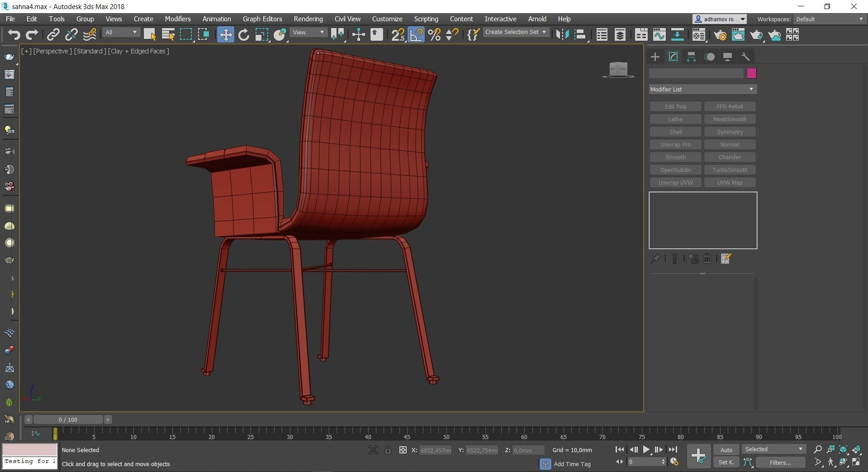
Task: Click the pink MAXScript listener field
Action: [x=30, y=449]
